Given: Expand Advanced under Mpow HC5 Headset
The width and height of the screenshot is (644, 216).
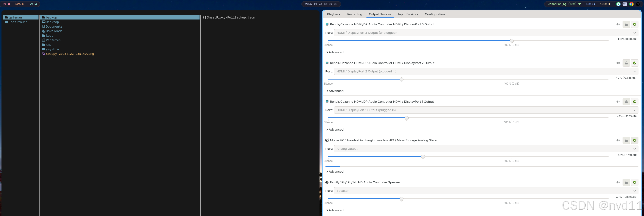Looking at the screenshot, I should pyautogui.click(x=335, y=172).
